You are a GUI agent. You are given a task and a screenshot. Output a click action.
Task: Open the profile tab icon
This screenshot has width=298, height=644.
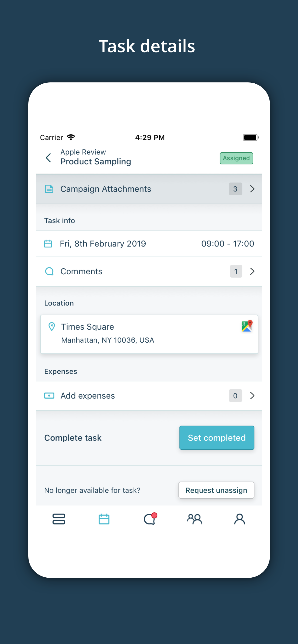239,519
